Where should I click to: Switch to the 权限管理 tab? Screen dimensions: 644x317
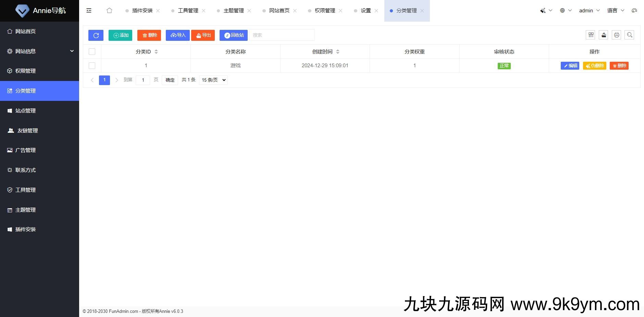pos(325,11)
